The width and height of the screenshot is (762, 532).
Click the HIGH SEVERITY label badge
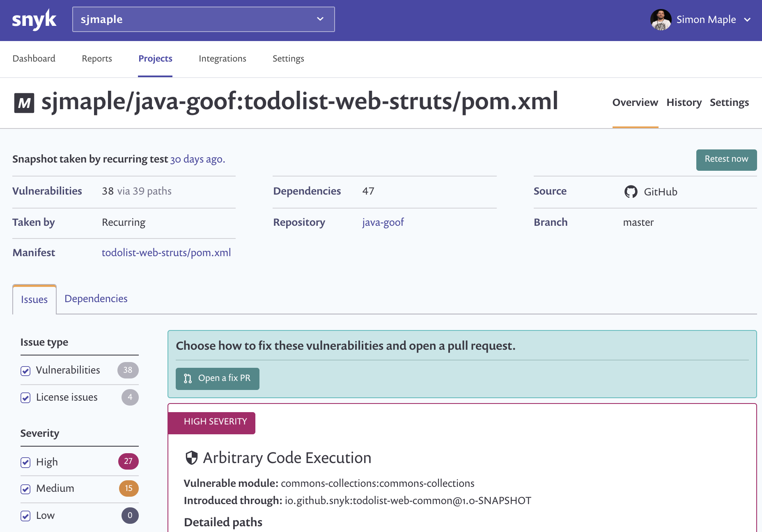212,423
